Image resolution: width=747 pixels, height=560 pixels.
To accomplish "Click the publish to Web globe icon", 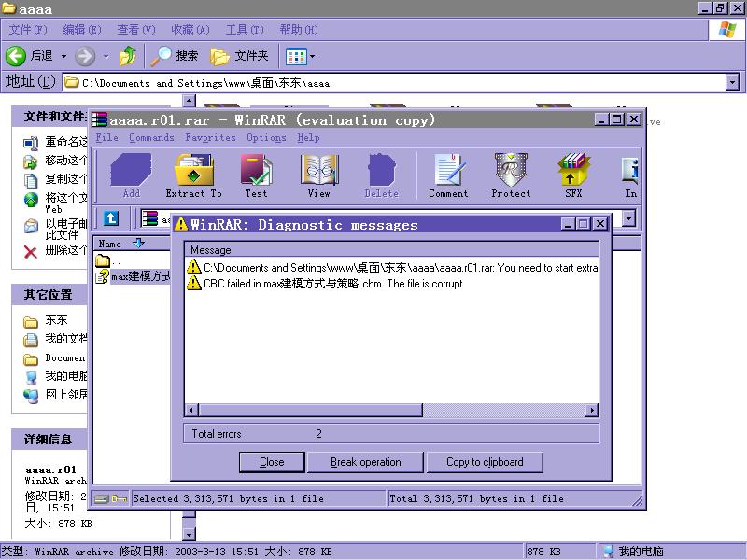I will point(31,199).
